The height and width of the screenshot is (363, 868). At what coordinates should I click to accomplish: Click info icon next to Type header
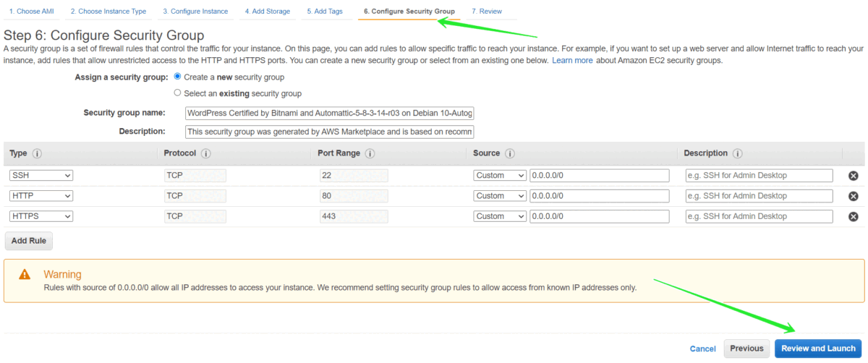tap(37, 154)
